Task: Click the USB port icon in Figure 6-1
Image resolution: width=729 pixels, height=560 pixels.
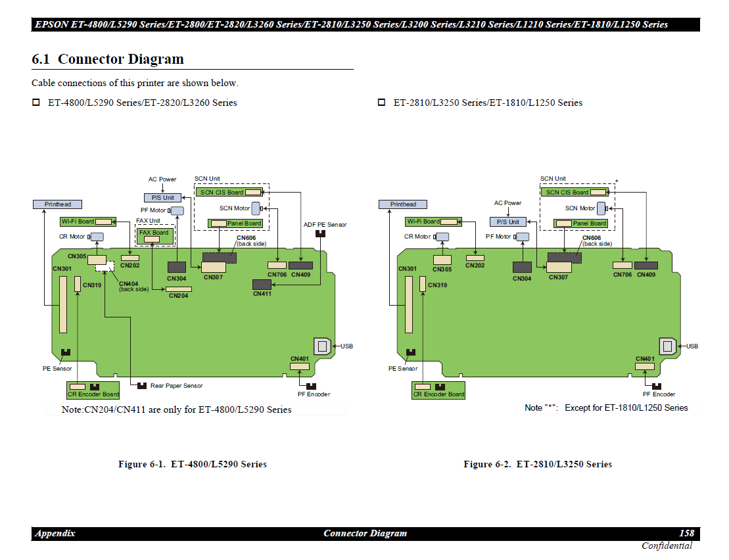Action: 322,346
